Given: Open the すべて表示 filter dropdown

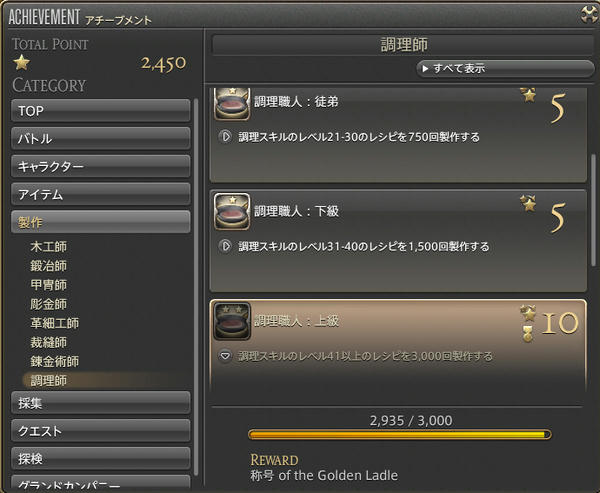Looking at the screenshot, I should 505,69.
